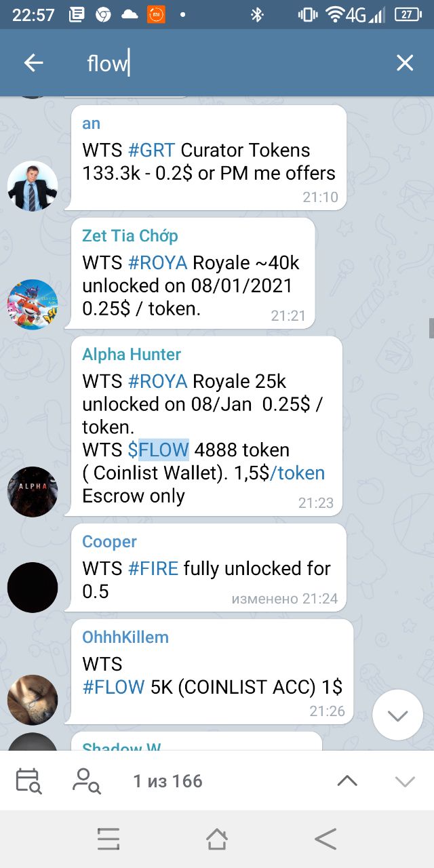Clear the search text with X icon
The width and height of the screenshot is (434, 868).
click(405, 63)
